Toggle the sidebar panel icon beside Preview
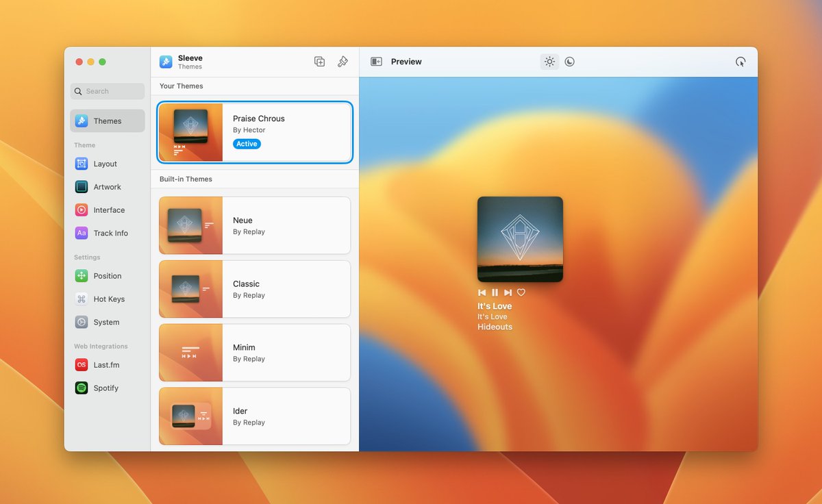 376,62
